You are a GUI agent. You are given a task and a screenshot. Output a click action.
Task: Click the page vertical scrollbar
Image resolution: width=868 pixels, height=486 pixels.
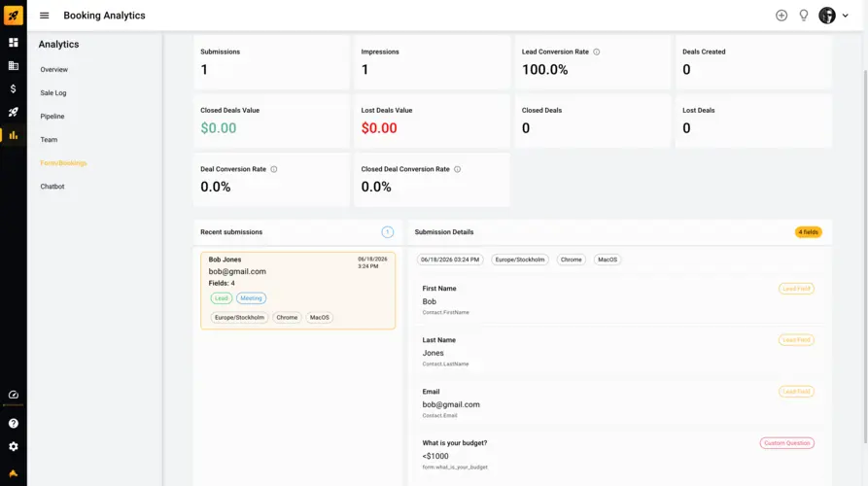coord(865,255)
